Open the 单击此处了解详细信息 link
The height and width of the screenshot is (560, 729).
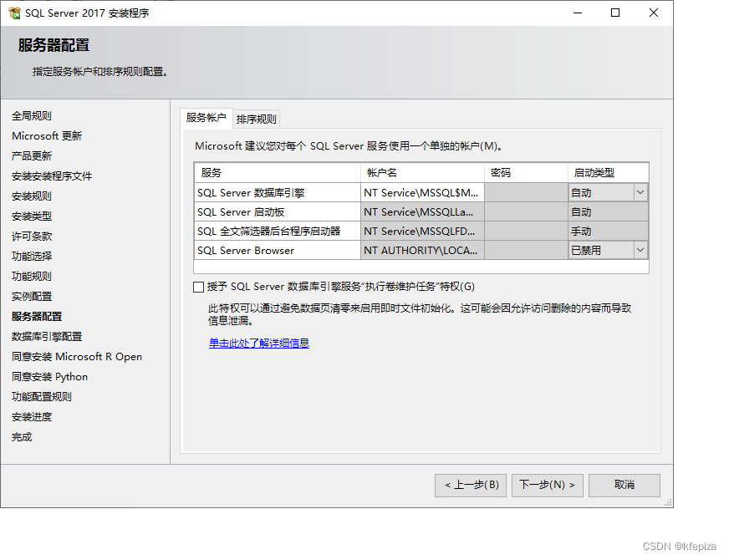259,343
